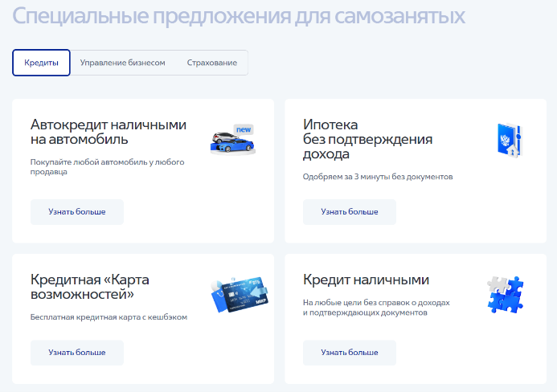557x392 pixels.
Task: Select Кредитная «Карта возможностей» heading
Action: coord(90,287)
